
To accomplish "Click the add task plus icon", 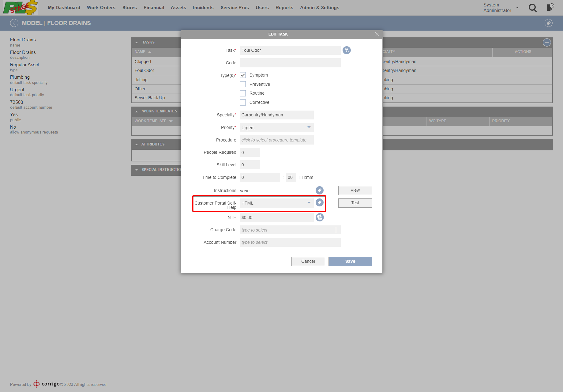I will pos(547,42).
